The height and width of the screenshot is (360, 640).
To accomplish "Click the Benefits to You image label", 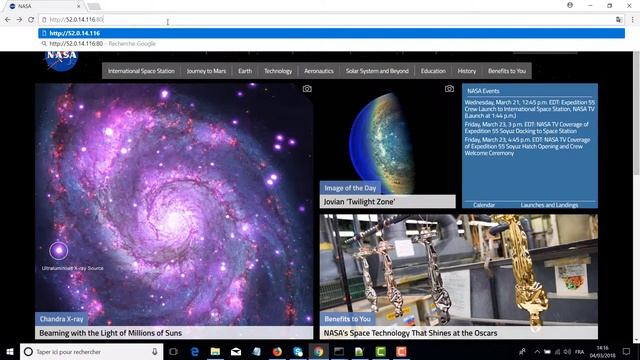I will coord(347,319).
